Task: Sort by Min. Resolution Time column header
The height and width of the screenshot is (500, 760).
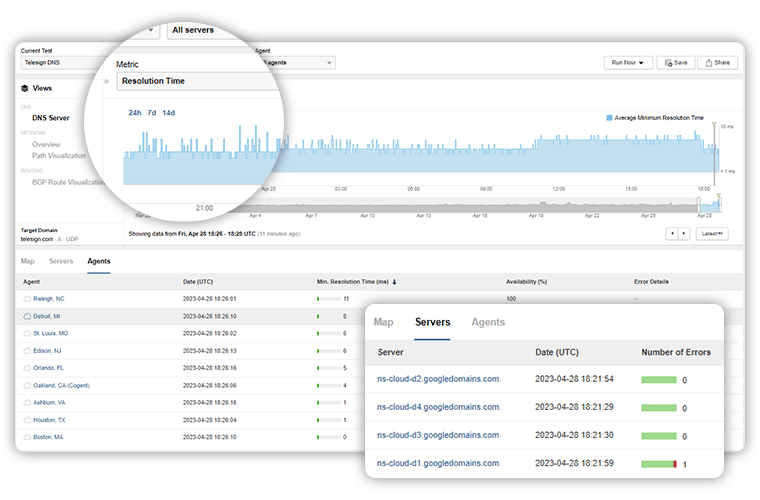Action: [x=355, y=282]
